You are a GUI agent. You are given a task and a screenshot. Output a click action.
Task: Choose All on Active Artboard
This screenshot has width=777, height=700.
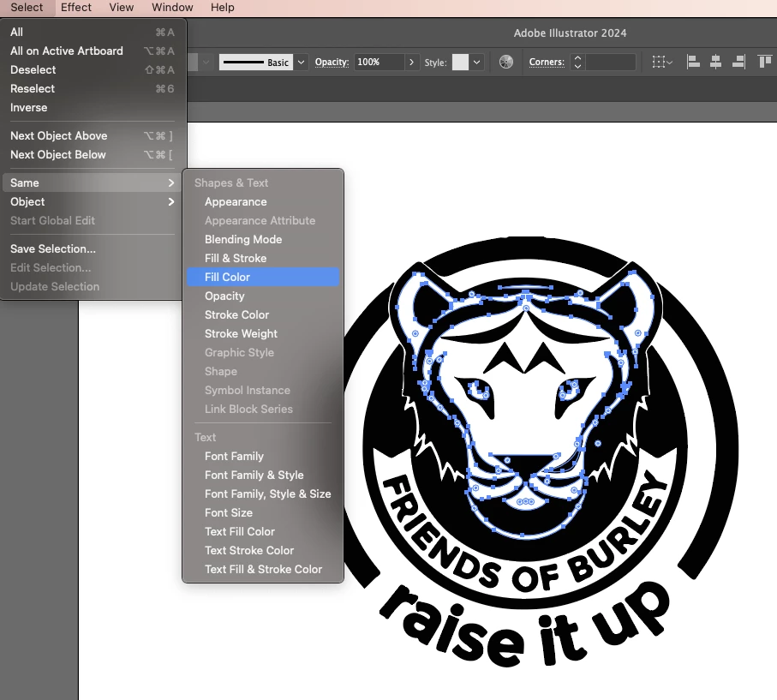pyautogui.click(x=93, y=51)
